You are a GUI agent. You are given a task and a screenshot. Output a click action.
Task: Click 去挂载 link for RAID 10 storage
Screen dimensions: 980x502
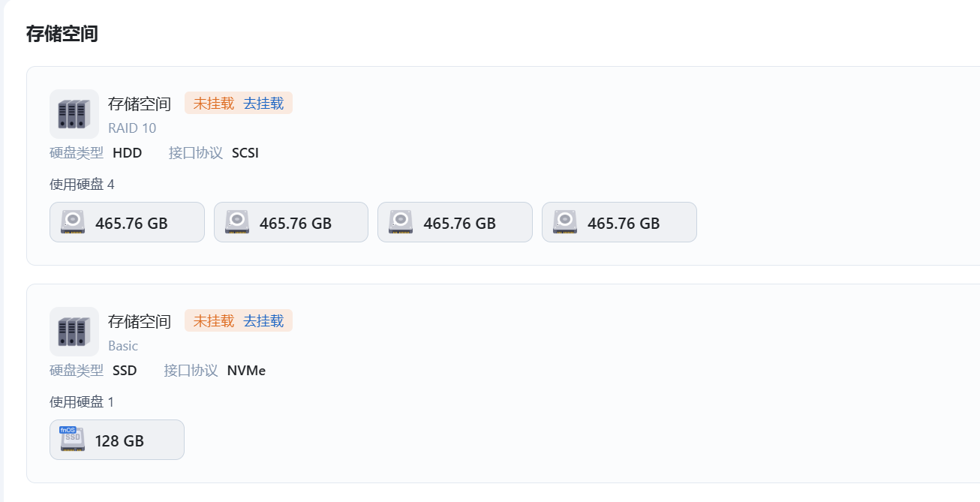(x=263, y=104)
